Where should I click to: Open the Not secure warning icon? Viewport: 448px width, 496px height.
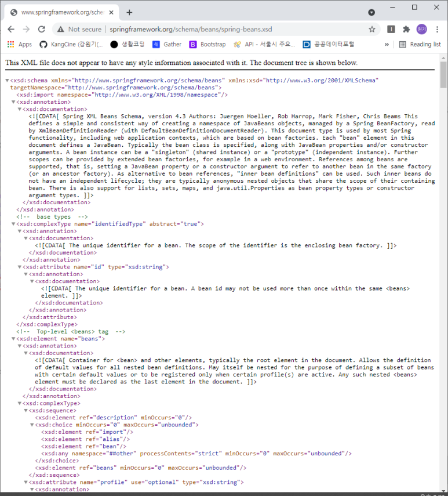point(60,30)
